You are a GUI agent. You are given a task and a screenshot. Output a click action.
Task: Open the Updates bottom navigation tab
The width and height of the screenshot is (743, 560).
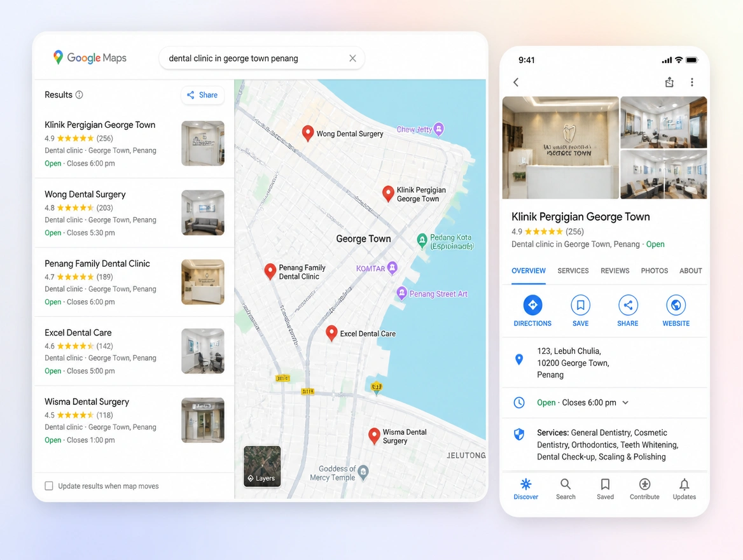pos(684,489)
